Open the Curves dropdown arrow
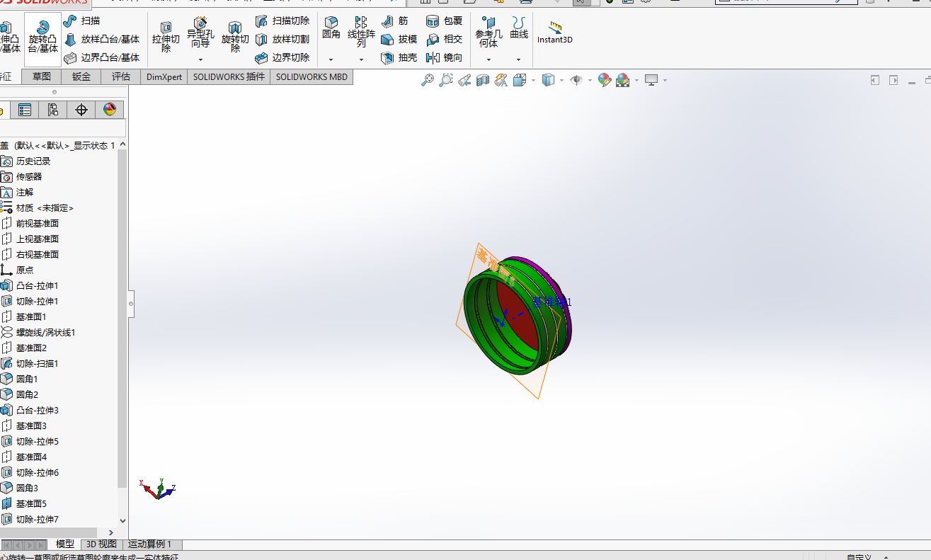 519,59
